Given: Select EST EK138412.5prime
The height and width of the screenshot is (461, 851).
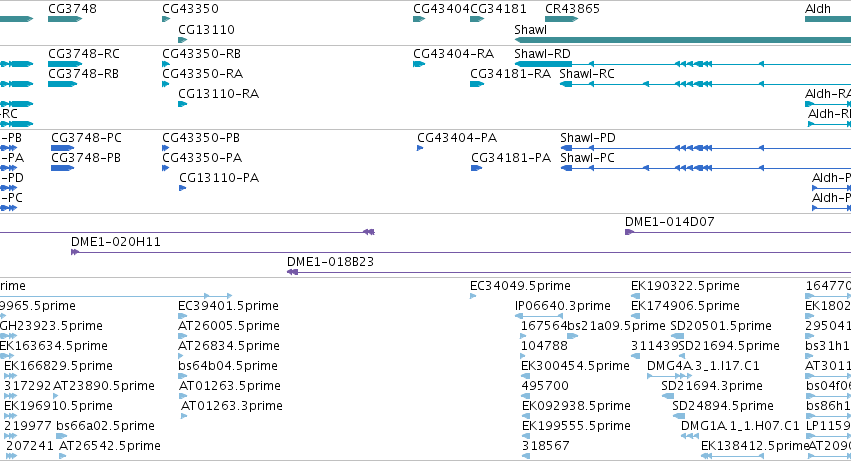Looking at the screenshot, I should click(x=755, y=447).
